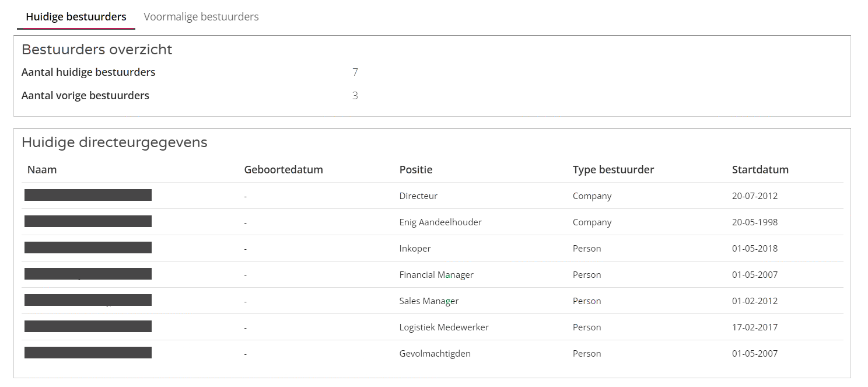Select the start date 20-07-2012
This screenshot has width=868, height=387.
(754, 196)
